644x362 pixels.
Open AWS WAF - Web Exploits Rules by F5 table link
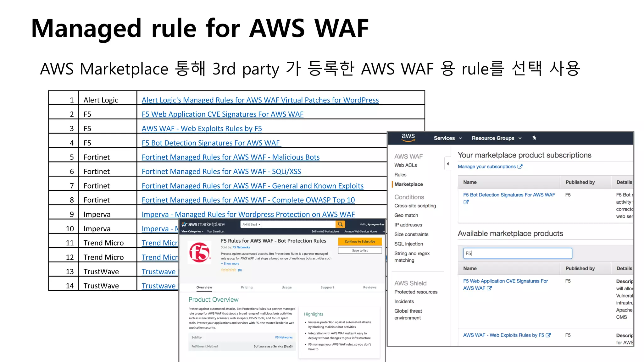point(202,129)
